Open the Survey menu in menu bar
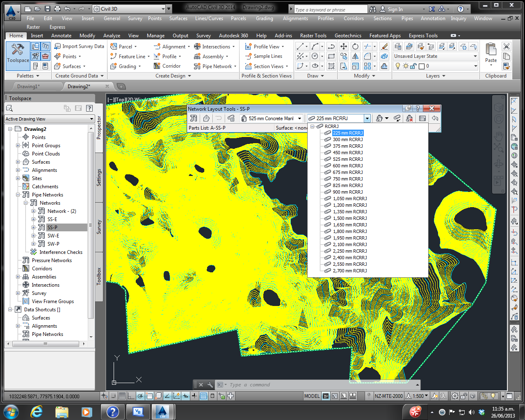 pos(135,18)
